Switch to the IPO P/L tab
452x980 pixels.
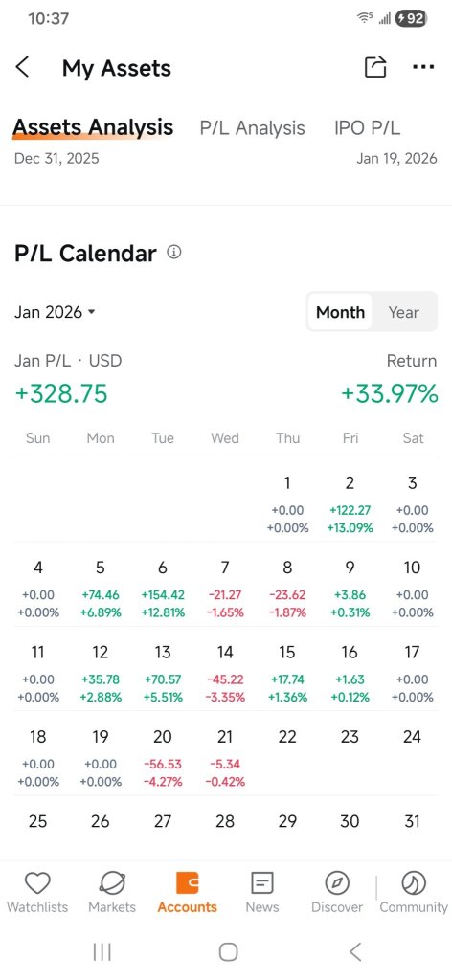pyautogui.click(x=368, y=128)
